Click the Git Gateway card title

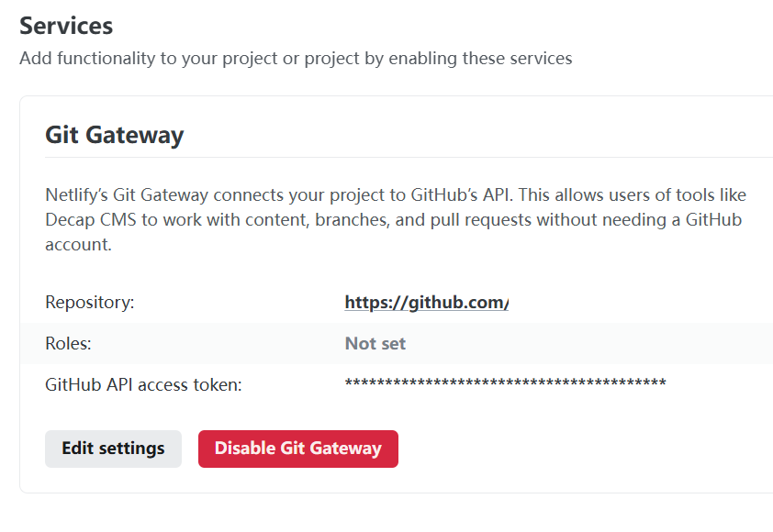(114, 134)
